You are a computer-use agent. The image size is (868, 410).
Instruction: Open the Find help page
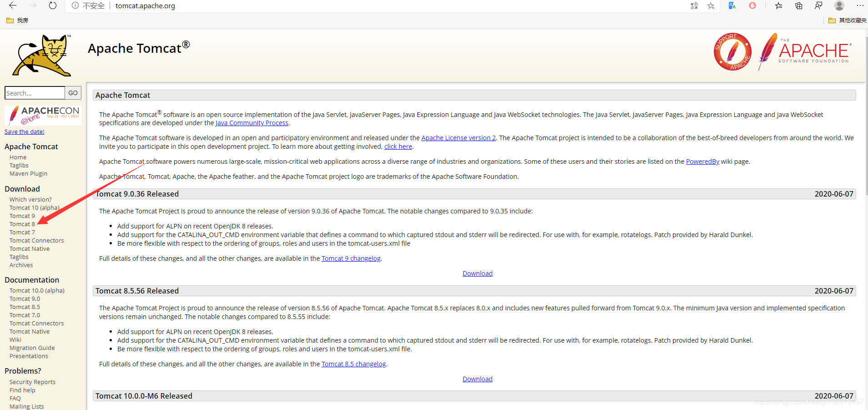(x=22, y=390)
